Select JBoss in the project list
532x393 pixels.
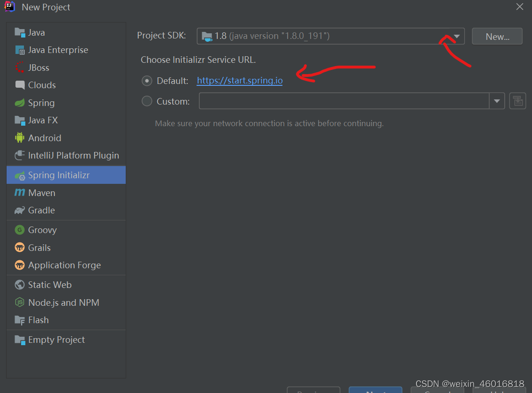[x=66, y=68]
